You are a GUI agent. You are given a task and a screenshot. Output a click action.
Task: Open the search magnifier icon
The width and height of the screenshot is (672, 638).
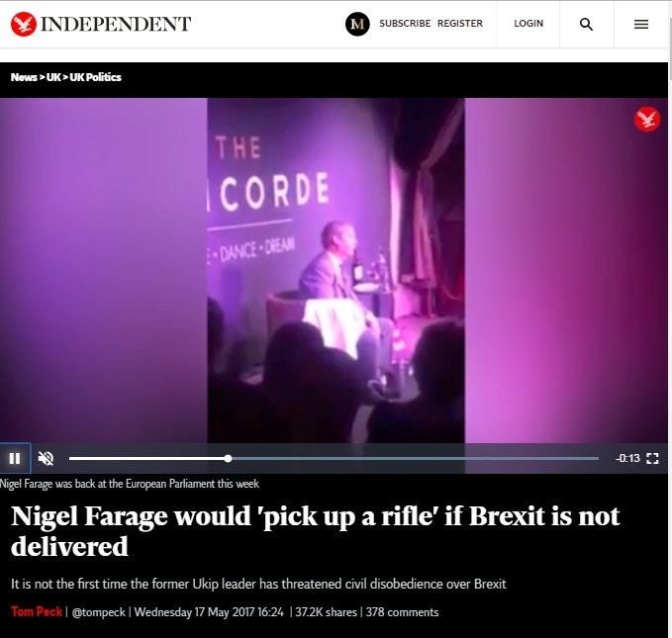coord(586,24)
